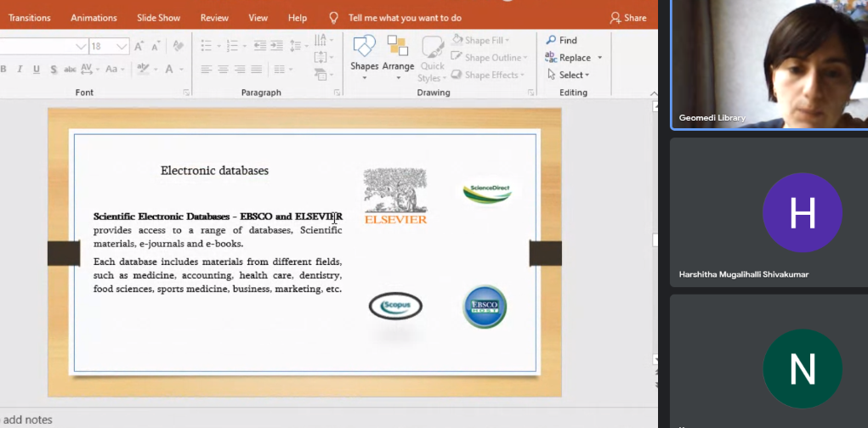This screenshot has height=428, width=868.
Task: Select Harshitha Mugalihalli Shivakumar participant tile
Action: click(x=769, y=212)
